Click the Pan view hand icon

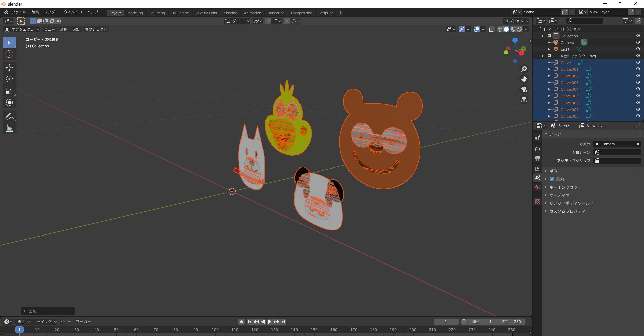click(524, 79)
